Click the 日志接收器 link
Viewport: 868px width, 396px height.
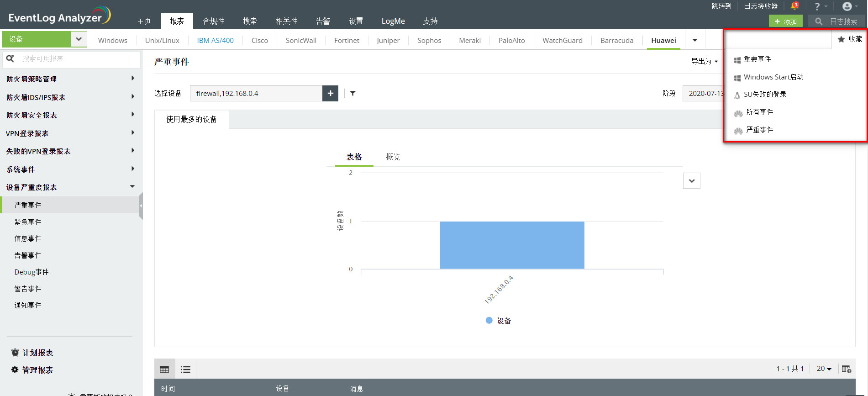pyautogui.click(x=761, y=6)
